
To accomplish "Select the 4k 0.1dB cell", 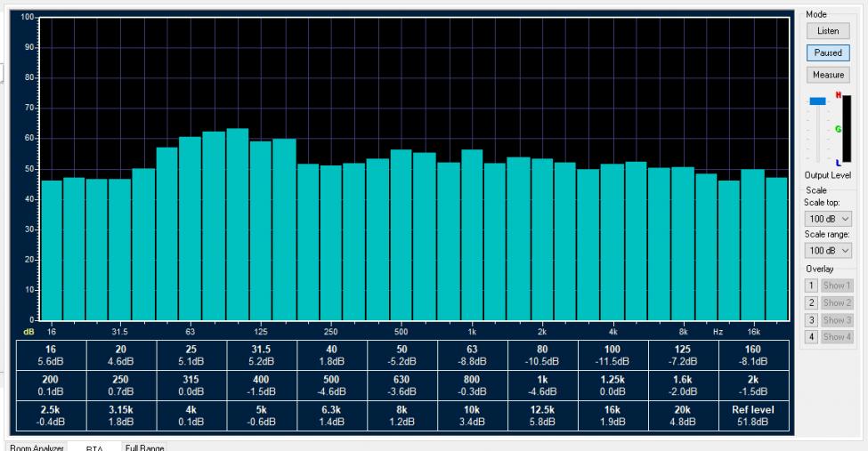I will point(191,415).
